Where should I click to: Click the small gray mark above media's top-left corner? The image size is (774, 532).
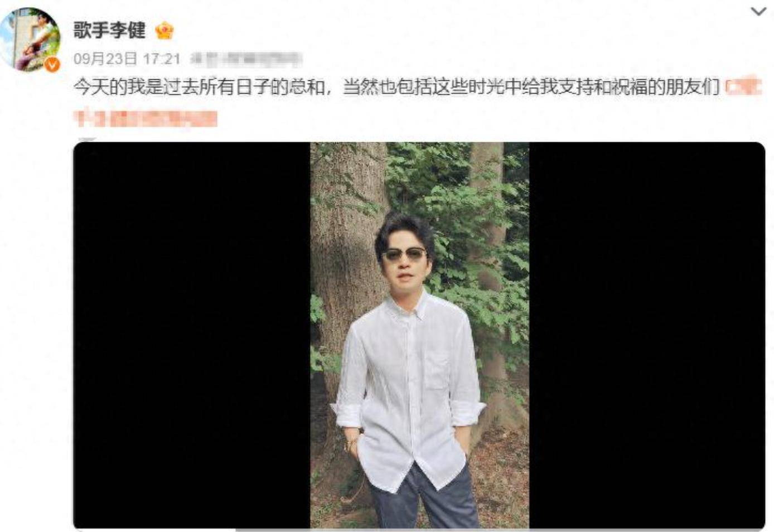(86, 139)
